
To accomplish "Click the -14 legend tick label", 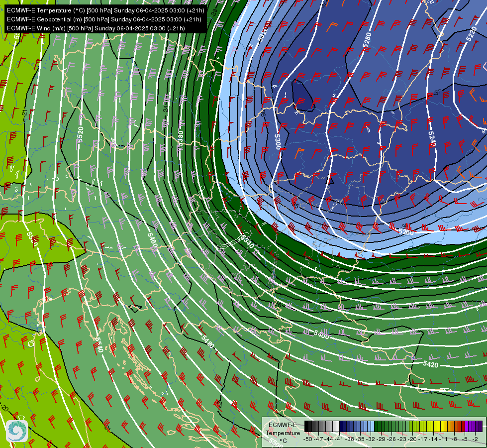I will click(x=433, y=440).
